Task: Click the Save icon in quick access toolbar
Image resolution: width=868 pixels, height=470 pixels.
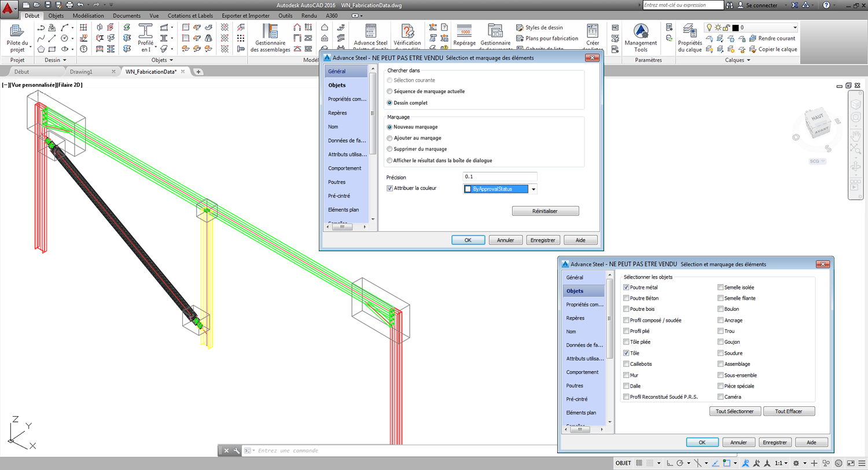Action: pos(48,5)
